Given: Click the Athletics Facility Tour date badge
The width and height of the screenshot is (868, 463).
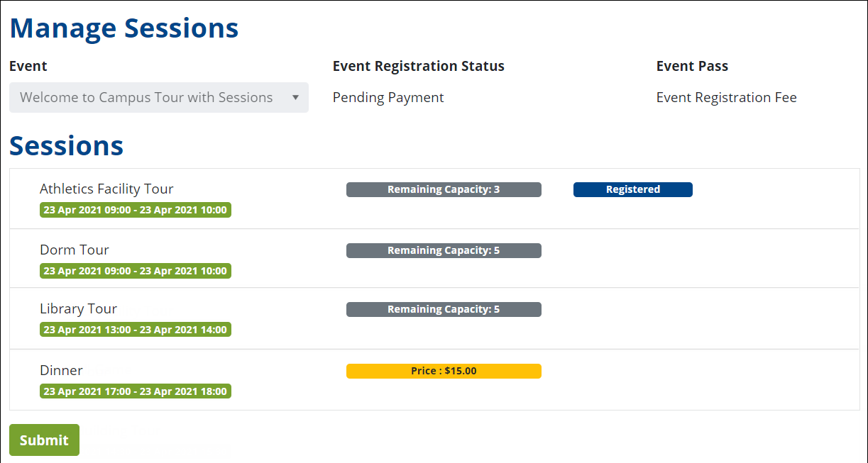Looking at the screenshot, I should click(135, 210).
